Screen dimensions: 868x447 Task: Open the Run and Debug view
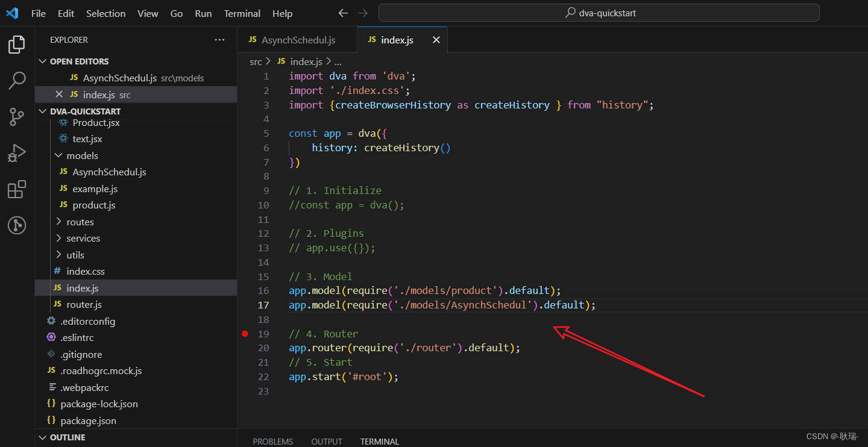click(x=16, y=153)
